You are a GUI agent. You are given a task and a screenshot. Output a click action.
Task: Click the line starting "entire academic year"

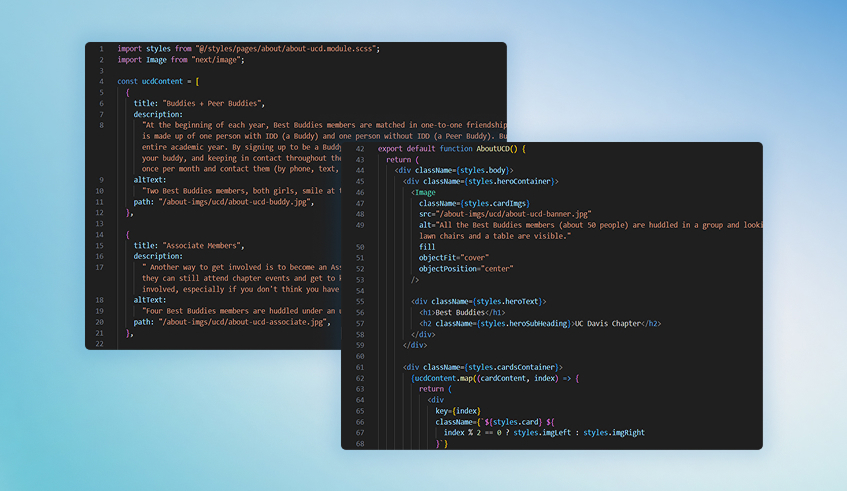[x=241, y=147]
